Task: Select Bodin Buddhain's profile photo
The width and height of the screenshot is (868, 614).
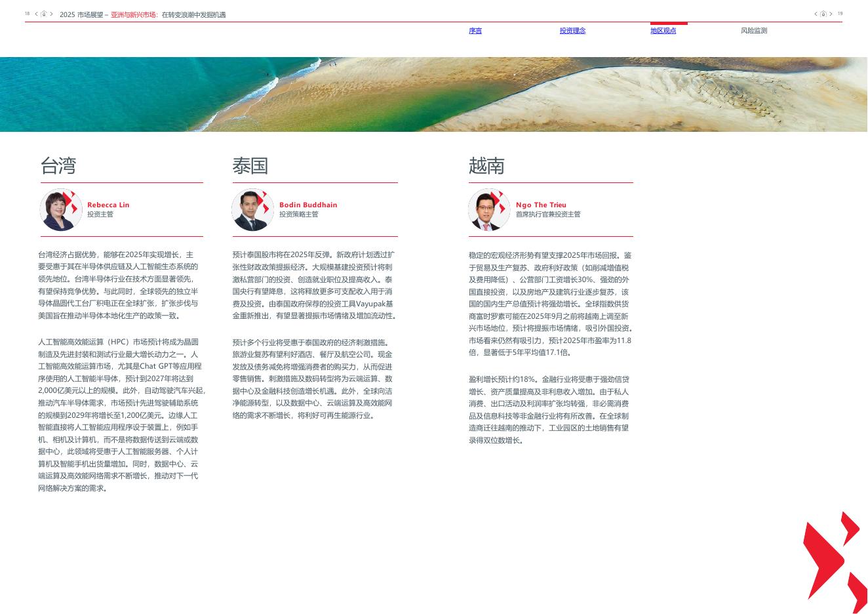Action: [252, 210]
